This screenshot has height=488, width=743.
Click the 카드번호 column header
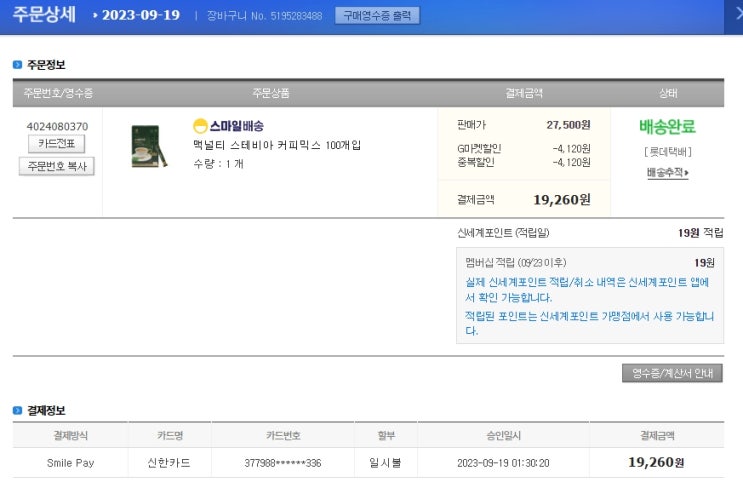click(x=283, y=435)
